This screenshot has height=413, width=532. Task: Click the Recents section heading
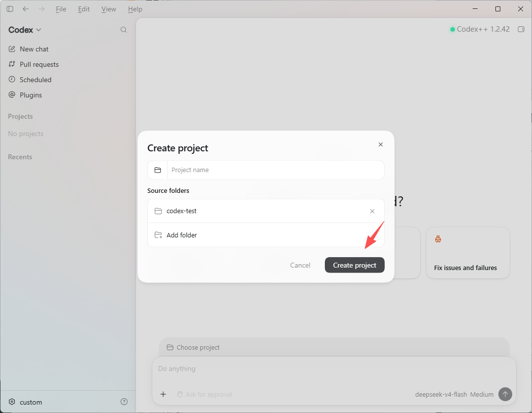click(20, 157)
